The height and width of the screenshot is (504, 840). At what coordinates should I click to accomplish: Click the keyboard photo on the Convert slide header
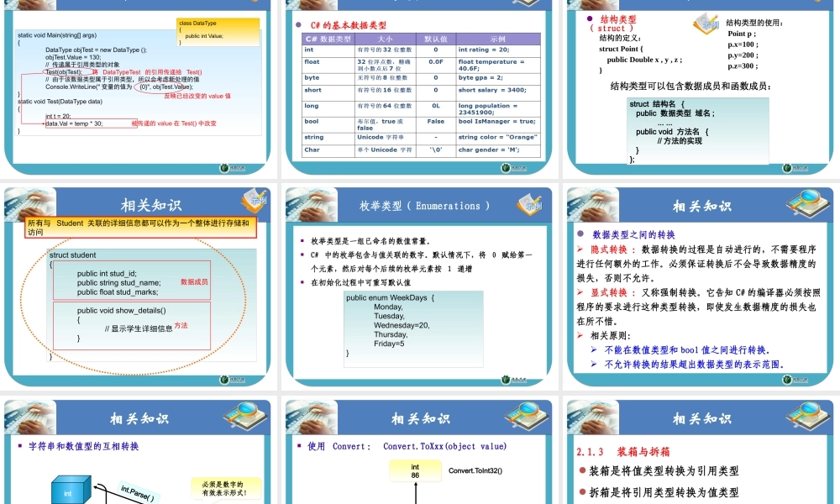click(x=312, y=417)
